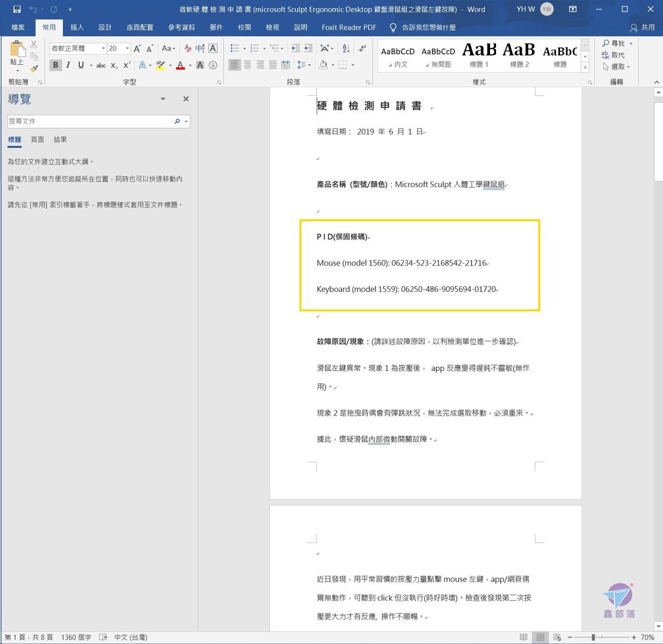Switch to Web Layout view in status bar
663x644 pixels.
557,638
